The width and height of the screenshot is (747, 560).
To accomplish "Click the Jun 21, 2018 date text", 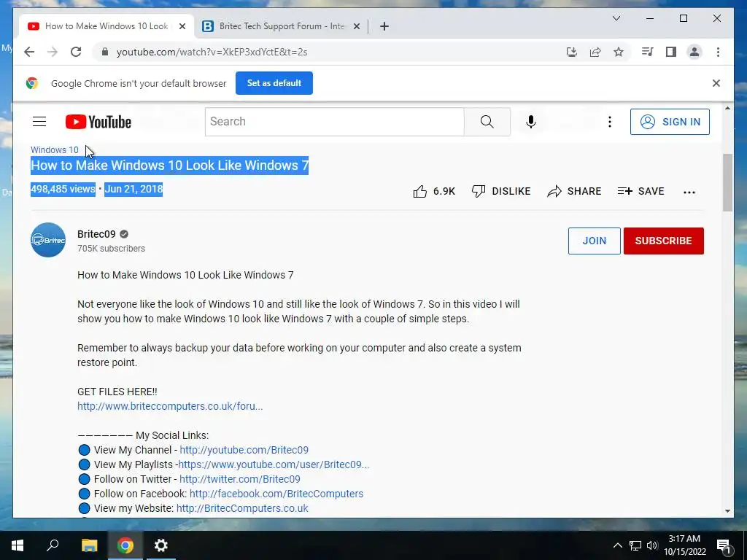I will [x=133, y=189].
